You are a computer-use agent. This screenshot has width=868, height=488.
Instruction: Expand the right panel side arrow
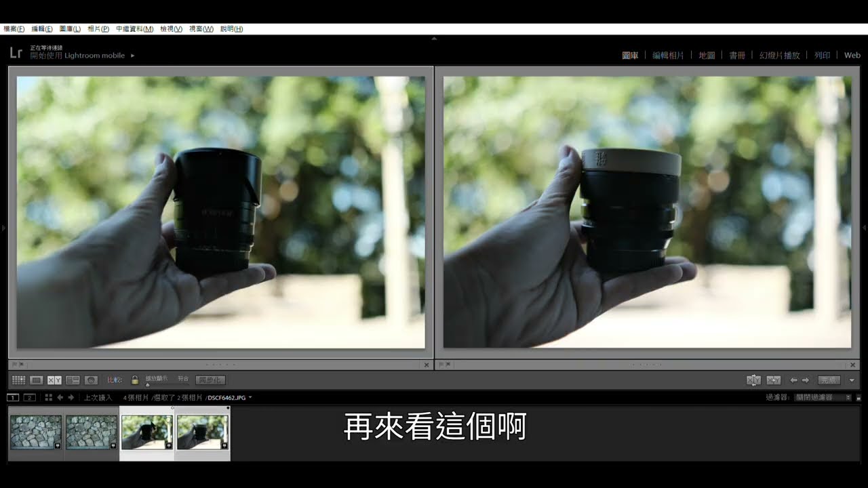[865, 228]
